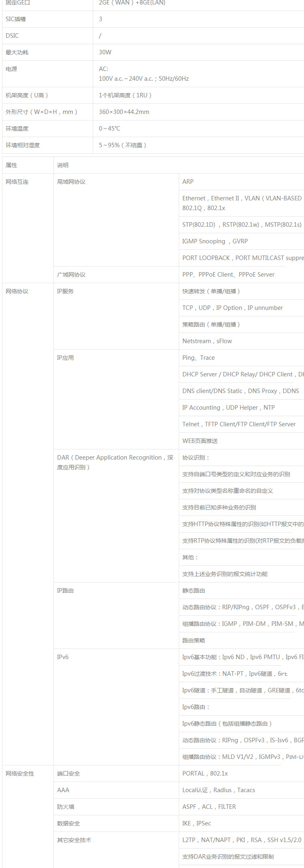Click the SIC插槽 row label
Screen dimensions: 304x868
(16, 19)
